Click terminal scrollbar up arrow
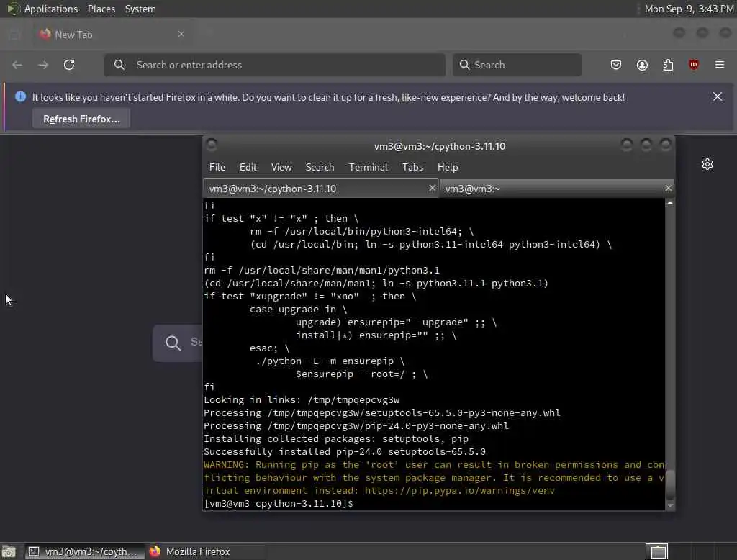737x560 pixels. point(670,203)
